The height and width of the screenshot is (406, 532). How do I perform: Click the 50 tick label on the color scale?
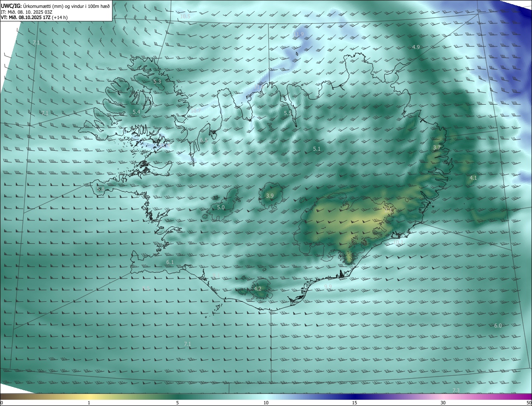(529, 403)
